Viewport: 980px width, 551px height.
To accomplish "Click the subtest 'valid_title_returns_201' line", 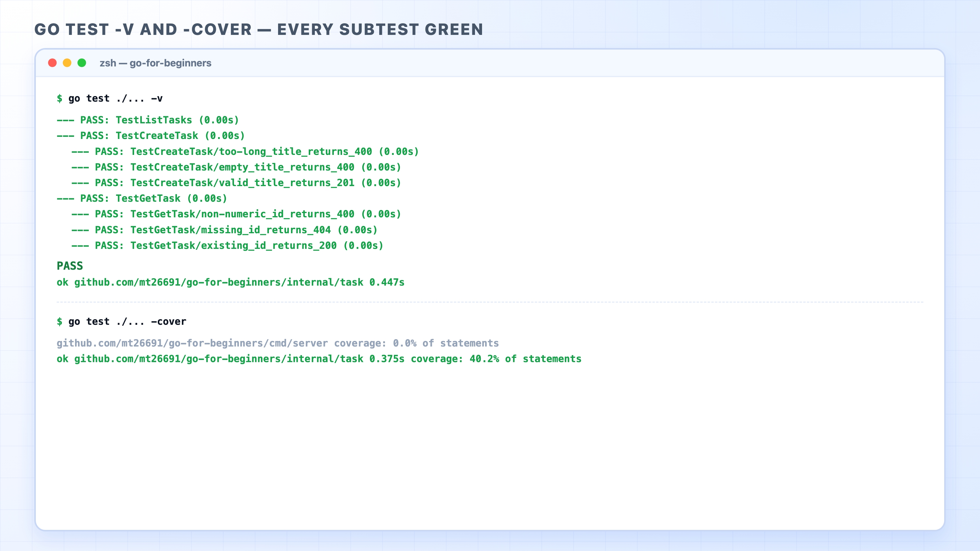I will point(236,183).
